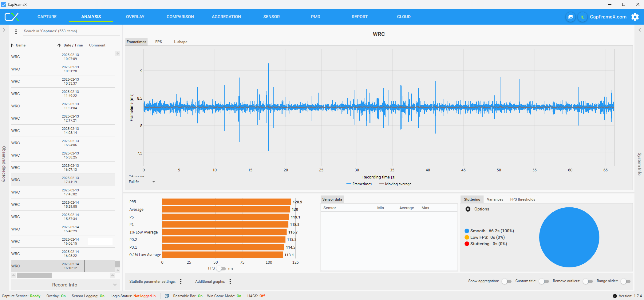The image size is (644, 300).
Task: Click the refresh icon in status bar
Action: tap(167, 296)
